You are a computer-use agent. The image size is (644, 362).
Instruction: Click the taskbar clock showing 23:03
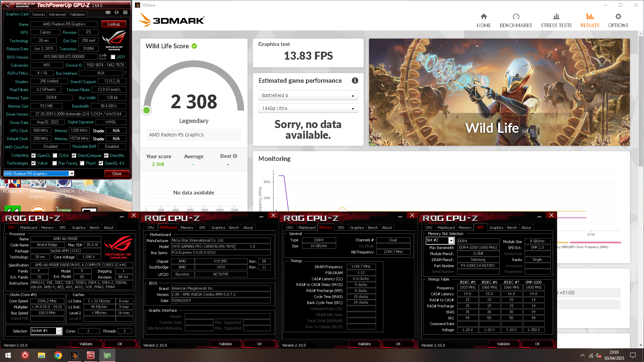point(614,355)
